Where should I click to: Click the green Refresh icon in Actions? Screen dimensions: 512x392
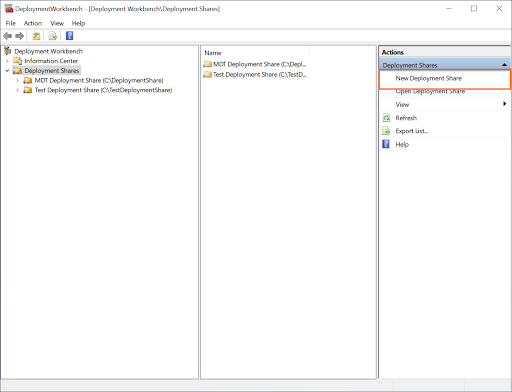(386, 118)
